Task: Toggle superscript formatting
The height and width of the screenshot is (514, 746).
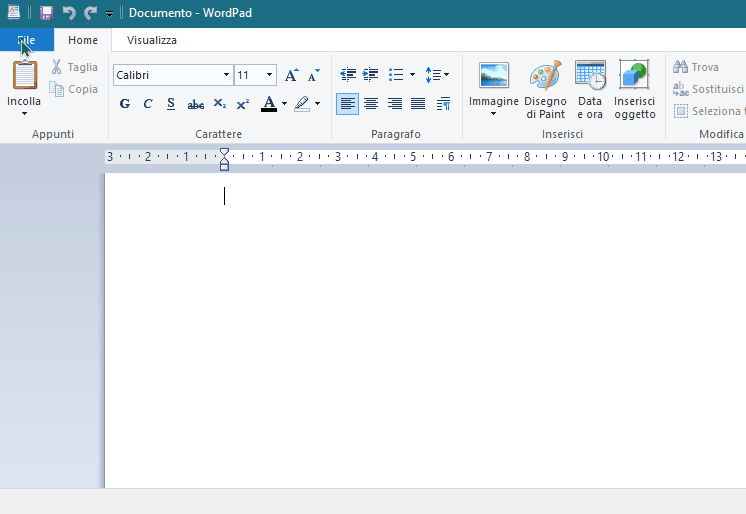Action: click(x=243, y=103)
